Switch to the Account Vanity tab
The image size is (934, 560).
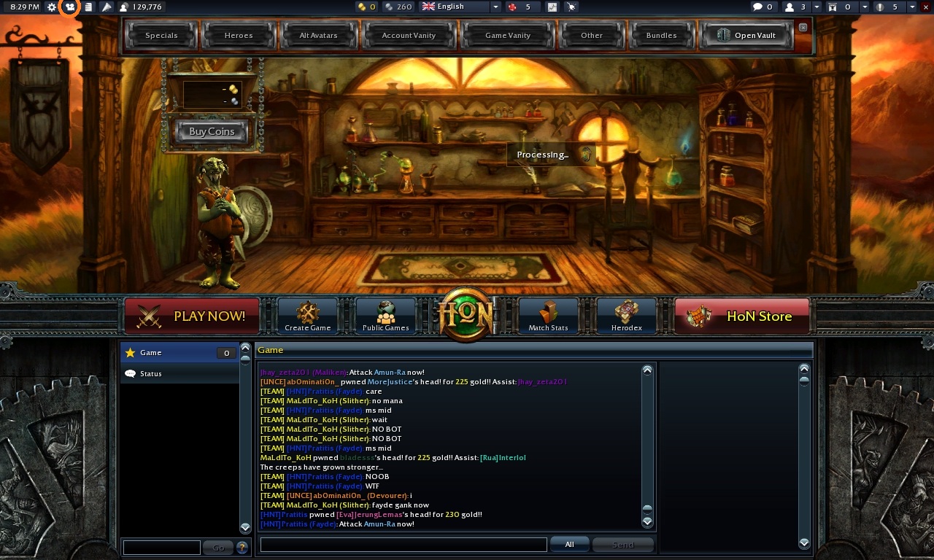pyautogui.click(x=409, y=35)
